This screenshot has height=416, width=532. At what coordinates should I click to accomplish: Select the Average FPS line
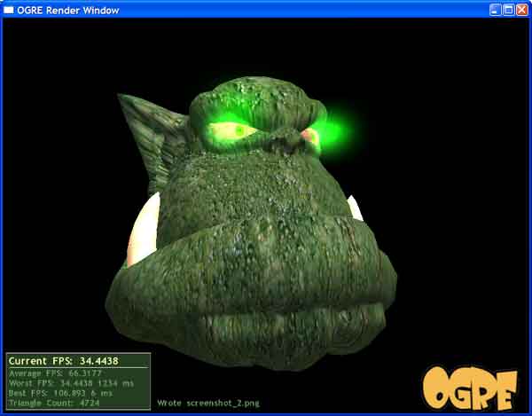(x=55, y=373)
